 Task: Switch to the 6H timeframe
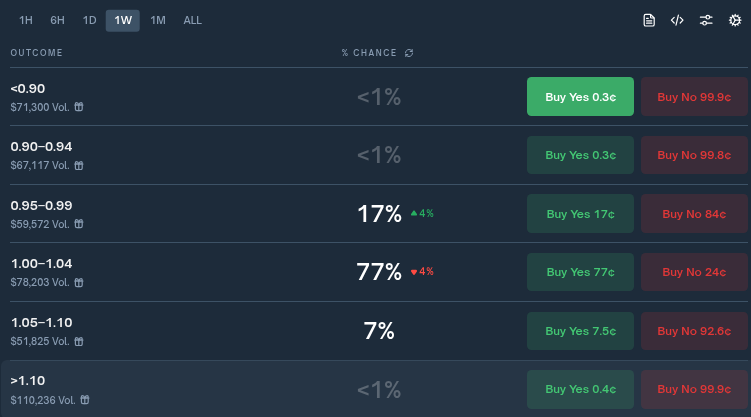[57, 21]
